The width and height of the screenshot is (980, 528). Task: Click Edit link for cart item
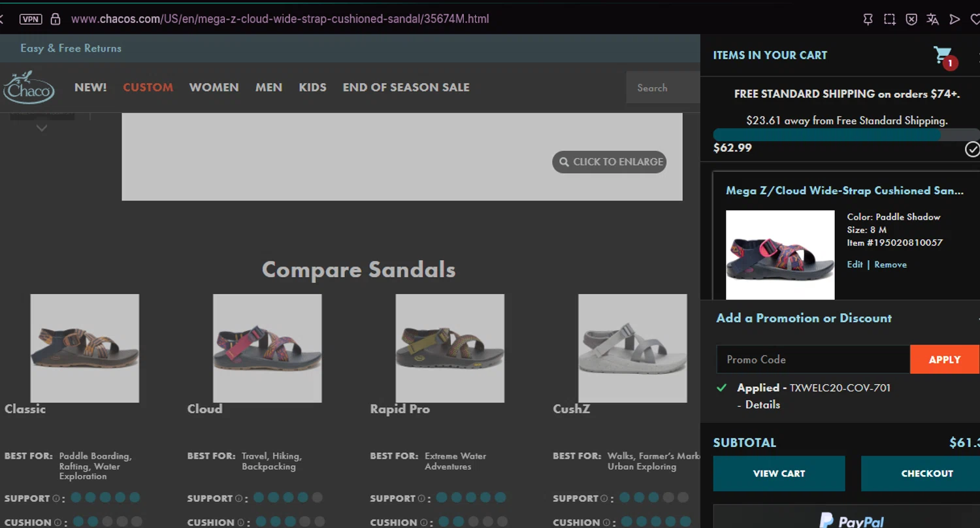pyautogui.click(x=855, y=265)
